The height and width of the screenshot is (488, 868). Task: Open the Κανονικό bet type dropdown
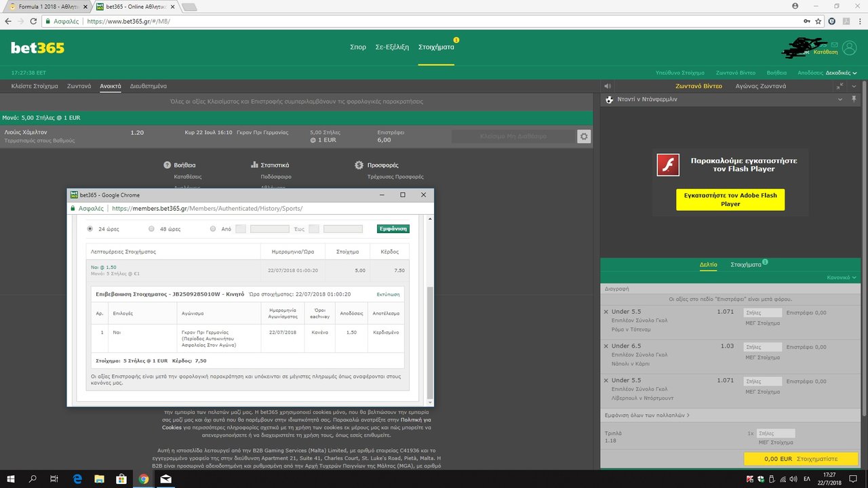tap(842, 277)
